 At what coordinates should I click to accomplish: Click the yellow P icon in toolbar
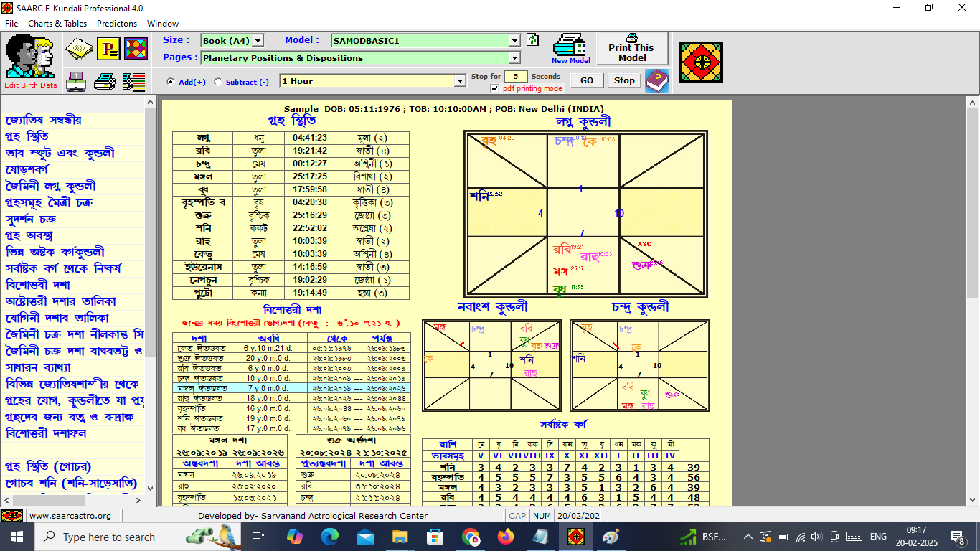pyautogui.click(x=108, y=49)
